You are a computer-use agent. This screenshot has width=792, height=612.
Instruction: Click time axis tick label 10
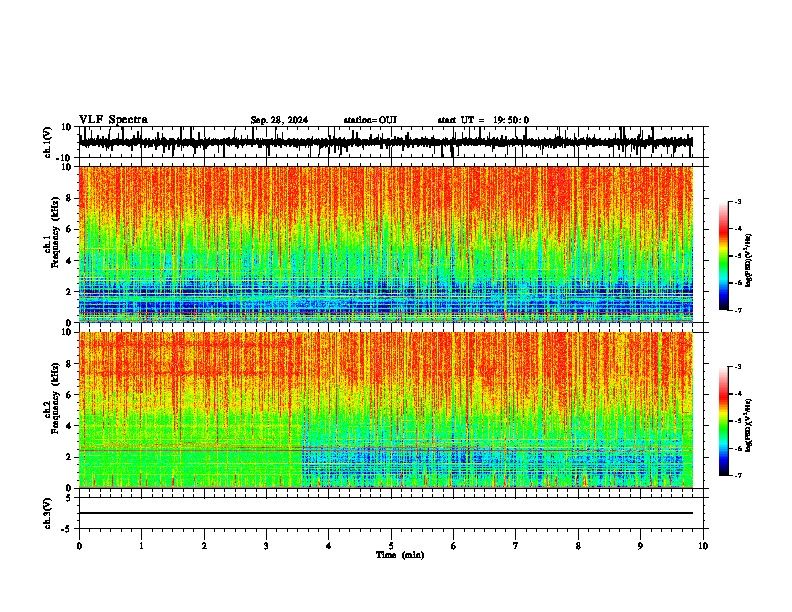point(703,546)
